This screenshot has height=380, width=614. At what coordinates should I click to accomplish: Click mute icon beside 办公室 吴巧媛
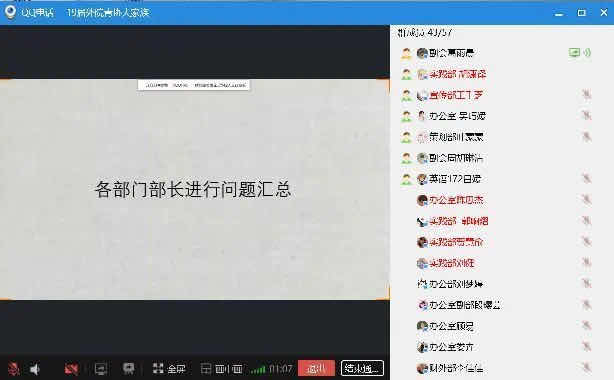(586, 116)
